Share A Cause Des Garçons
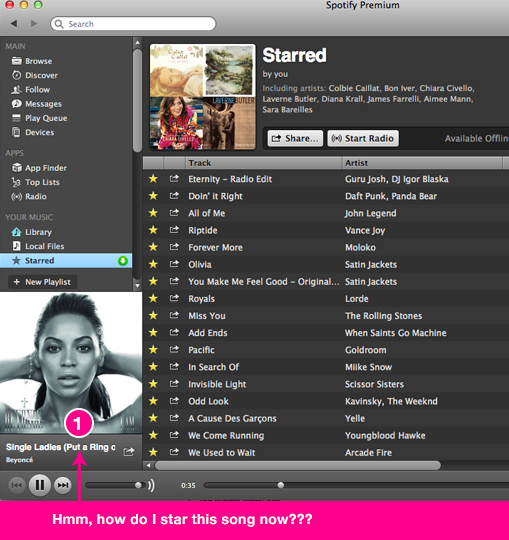The height and width of the screenshot is (540, 509). click(x=174, y=417)
